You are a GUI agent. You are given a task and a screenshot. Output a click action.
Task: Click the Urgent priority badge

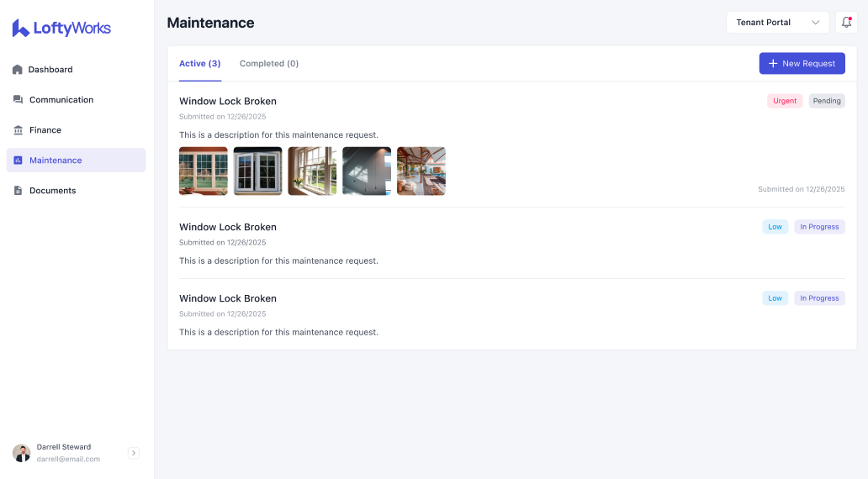784,101
